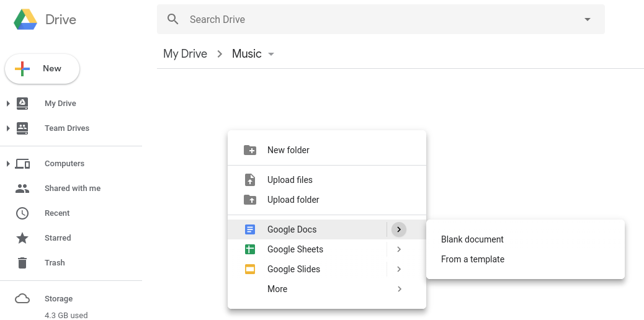Screen dimensions: 644x320
Task: Open Computers in sidebar
Action: [65, 164]
